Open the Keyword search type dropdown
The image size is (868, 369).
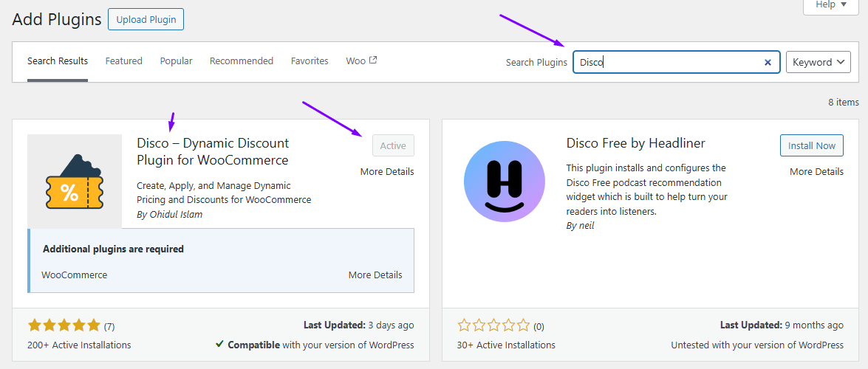(819, 63)
